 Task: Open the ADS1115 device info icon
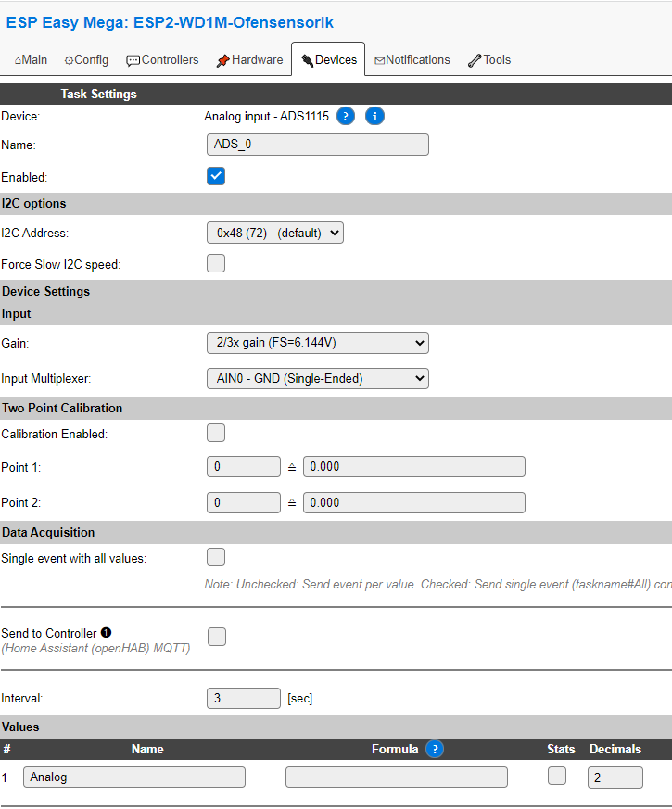coord(374,116)
